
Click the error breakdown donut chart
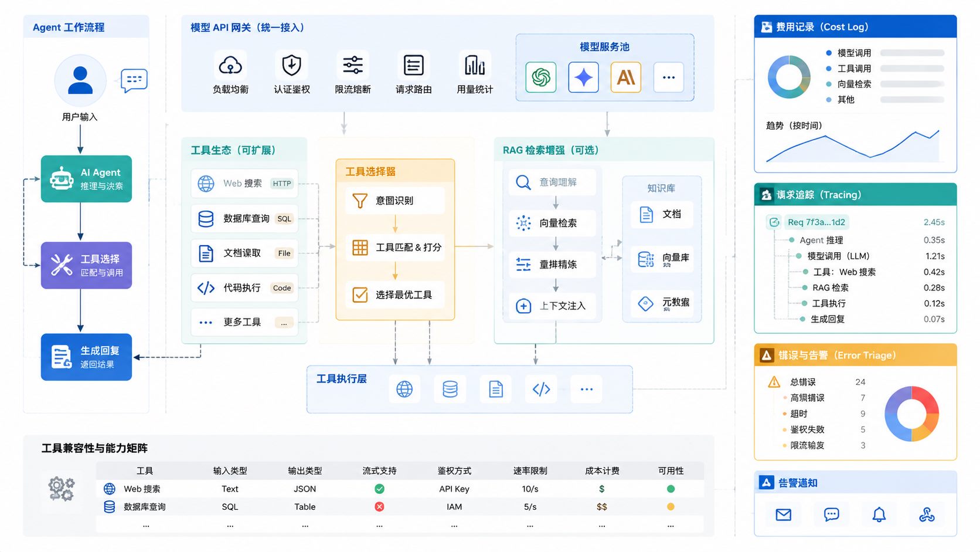coord(911,414)
